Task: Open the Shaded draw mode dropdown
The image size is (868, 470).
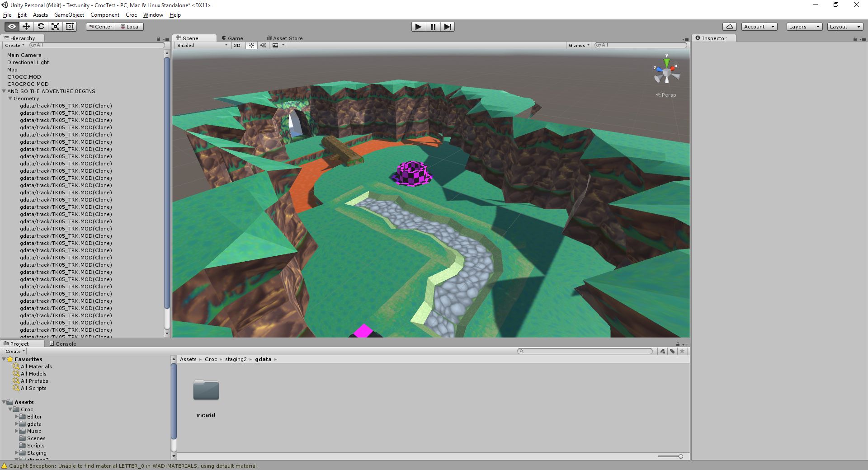Action: 202,45
